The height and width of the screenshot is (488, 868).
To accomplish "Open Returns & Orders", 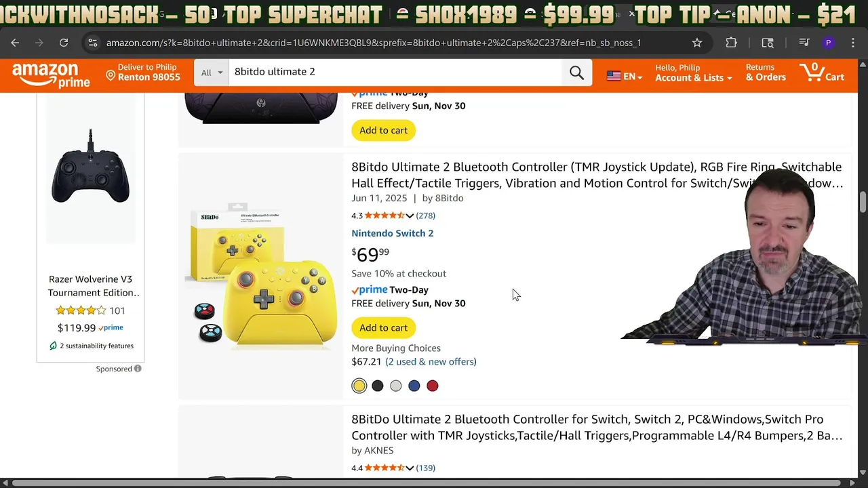I will click(766, 73).
